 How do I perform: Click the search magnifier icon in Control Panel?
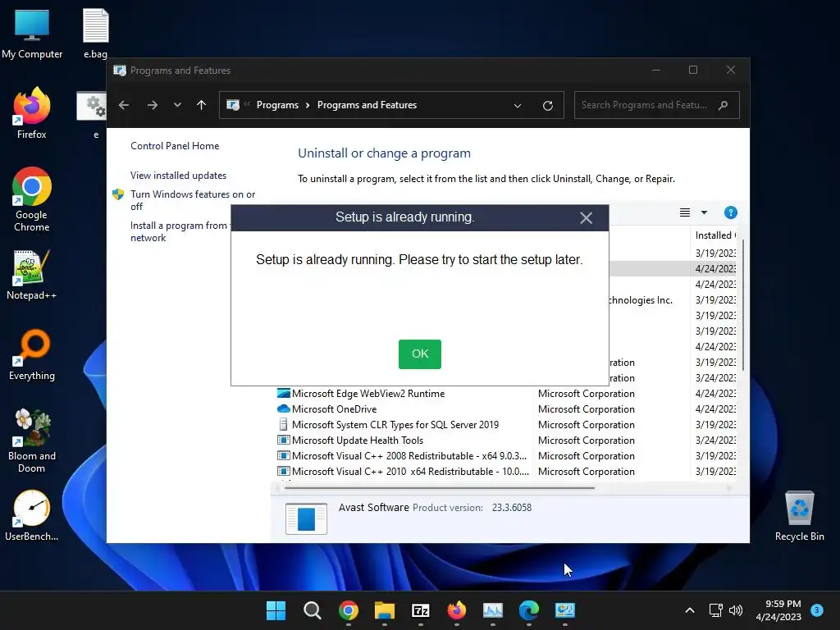(x=724, y=105)
